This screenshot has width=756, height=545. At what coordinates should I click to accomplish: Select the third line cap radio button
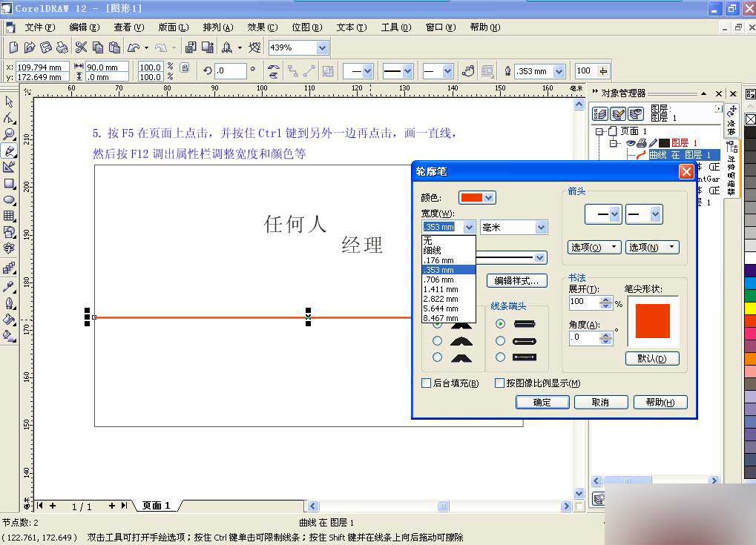(501, 357)
